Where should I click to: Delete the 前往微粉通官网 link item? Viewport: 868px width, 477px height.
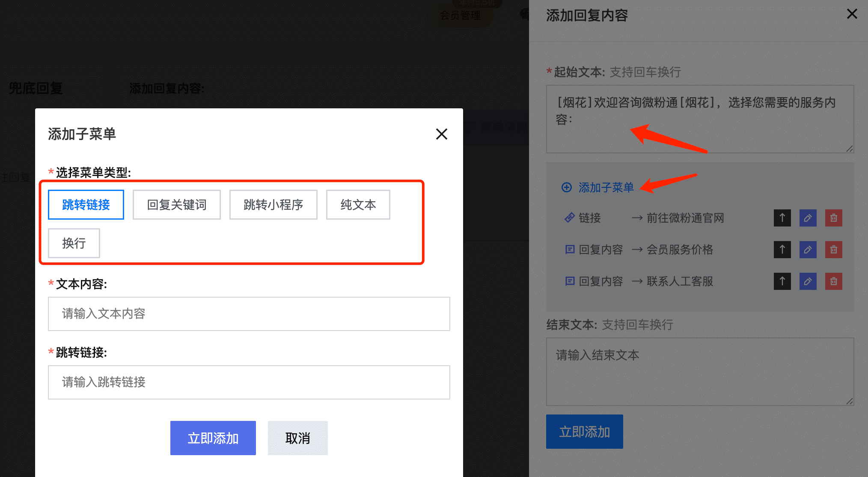pos(833,218)
